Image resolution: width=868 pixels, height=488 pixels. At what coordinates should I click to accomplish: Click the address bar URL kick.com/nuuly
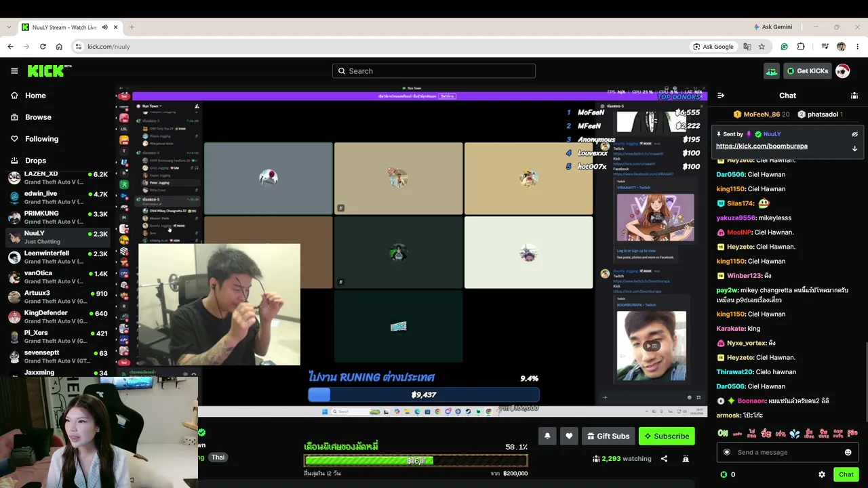(x=108, y=47)
